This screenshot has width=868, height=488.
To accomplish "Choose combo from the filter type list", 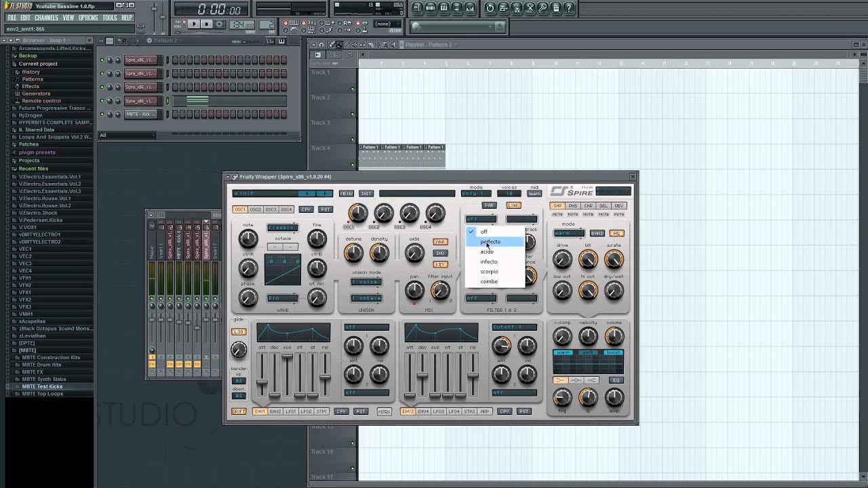I will point(495,281).
